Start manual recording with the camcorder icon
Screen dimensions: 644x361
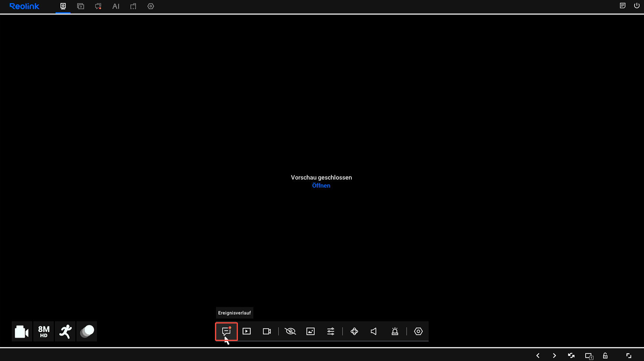(267, 331)
